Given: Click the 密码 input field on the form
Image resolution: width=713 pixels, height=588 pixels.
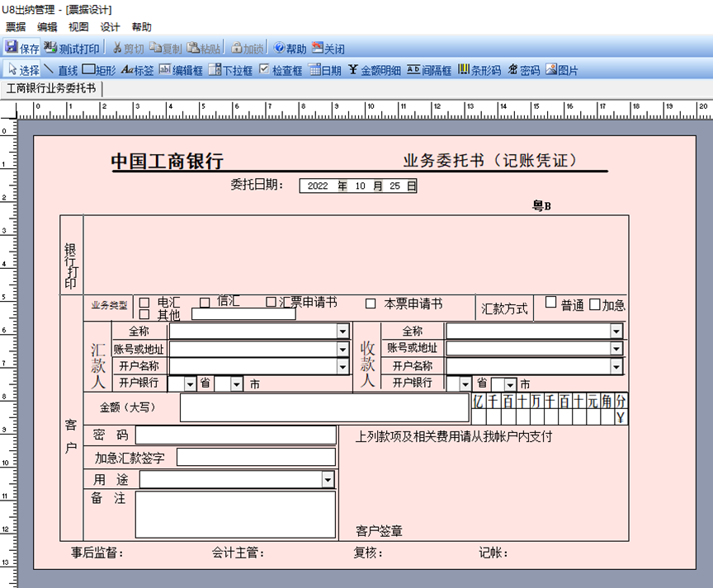Looking at the screenshot, I should click(x=236, y=435).
